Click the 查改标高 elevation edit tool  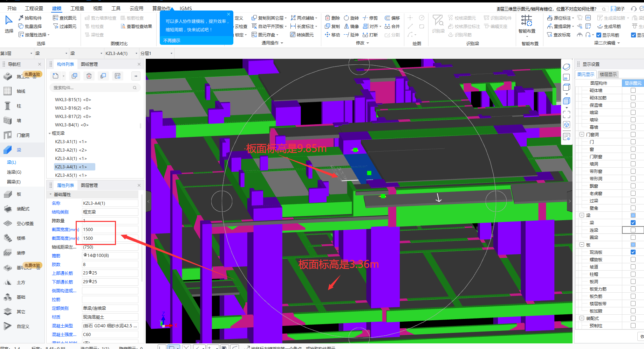coord(559,35)
